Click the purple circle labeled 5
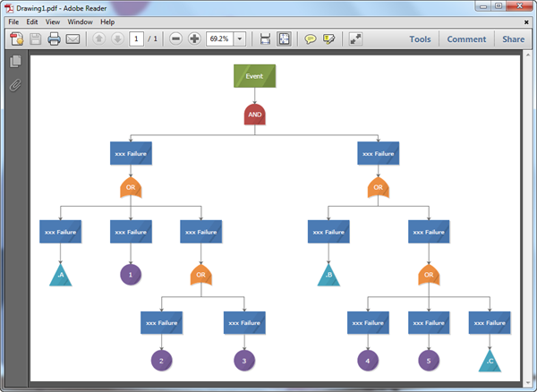537x392 pixels. tap(429, 361)
